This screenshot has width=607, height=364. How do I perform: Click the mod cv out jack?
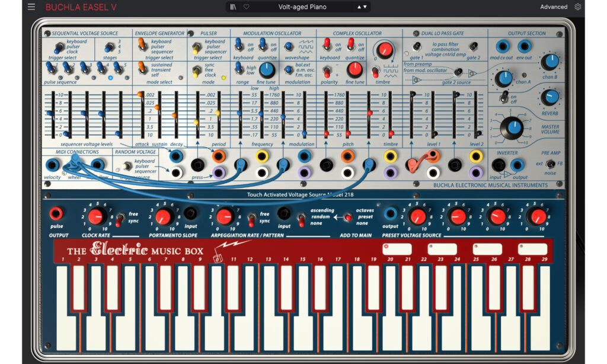click(x=503, y=46)
